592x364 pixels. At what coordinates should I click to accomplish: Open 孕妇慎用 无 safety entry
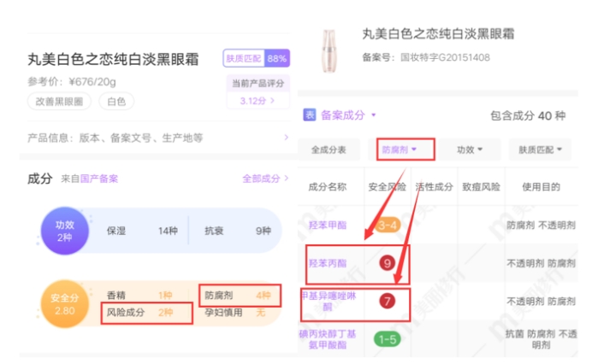pyautogui.click(x=235, y=313)
